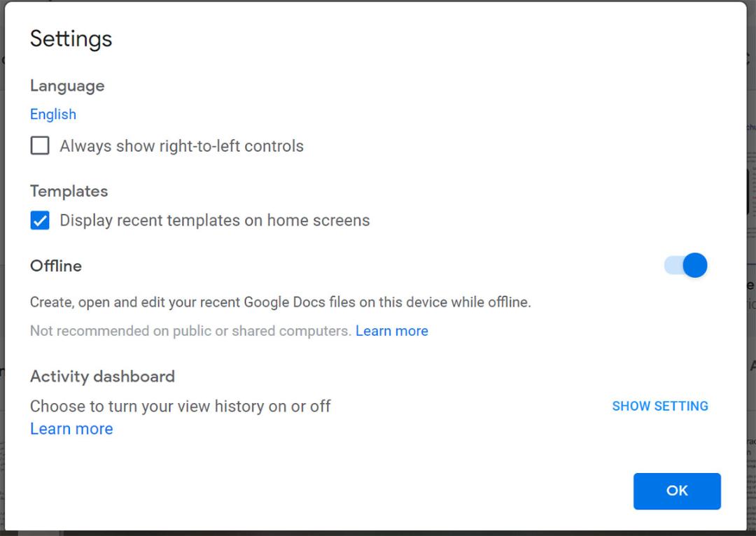Viewport: 756px width, 536px height.
Task: Click the 'Display recent templates on home screens' label
Action: coord(215,220)
